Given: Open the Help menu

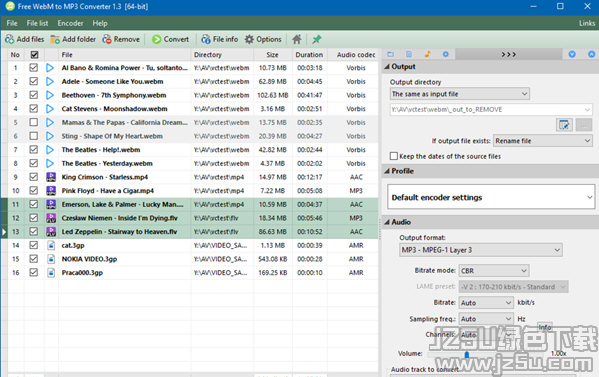Looking at the screenshot, I should coord(100,23).
